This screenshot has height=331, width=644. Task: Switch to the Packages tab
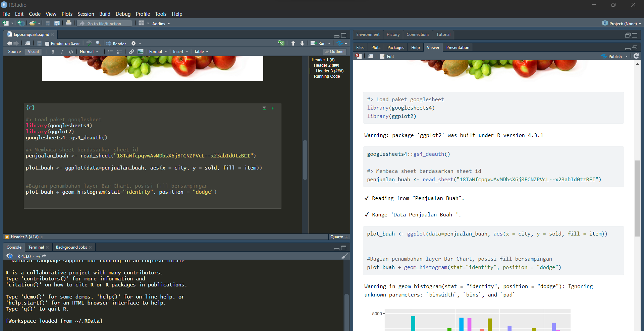(x=395, y=48)
